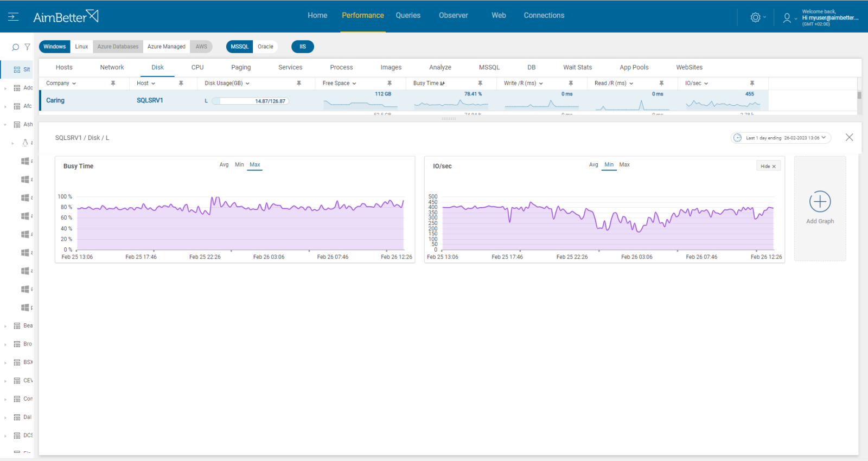Image resolution: width=868 pixels, height=461 pixels.
Task: Select Max on IO/sec graph
Action: click(x=624, y=165)
